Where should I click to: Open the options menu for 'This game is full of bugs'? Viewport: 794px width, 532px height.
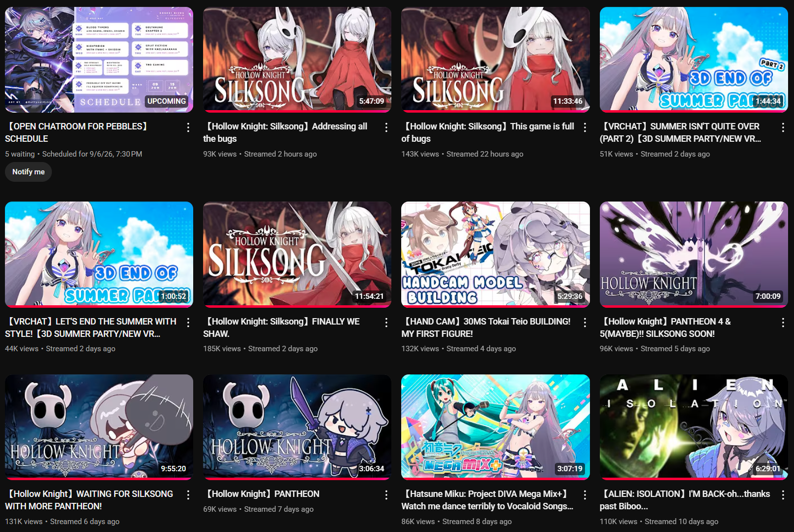tap(585, 127)
